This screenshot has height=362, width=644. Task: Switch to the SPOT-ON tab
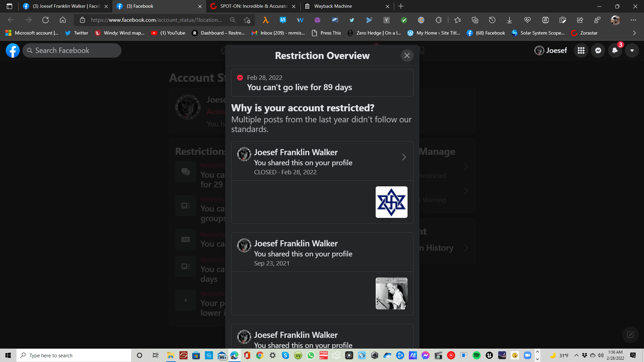tap(253, 6)
